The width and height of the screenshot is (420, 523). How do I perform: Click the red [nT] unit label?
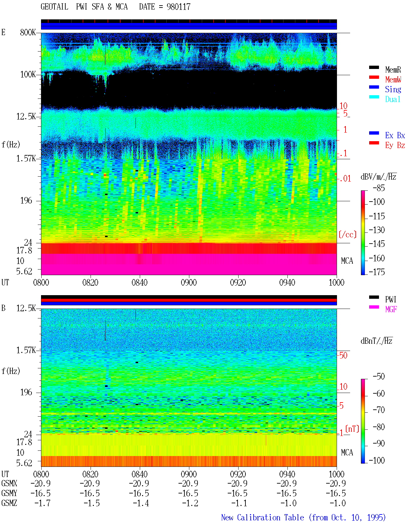pos(352,429)
